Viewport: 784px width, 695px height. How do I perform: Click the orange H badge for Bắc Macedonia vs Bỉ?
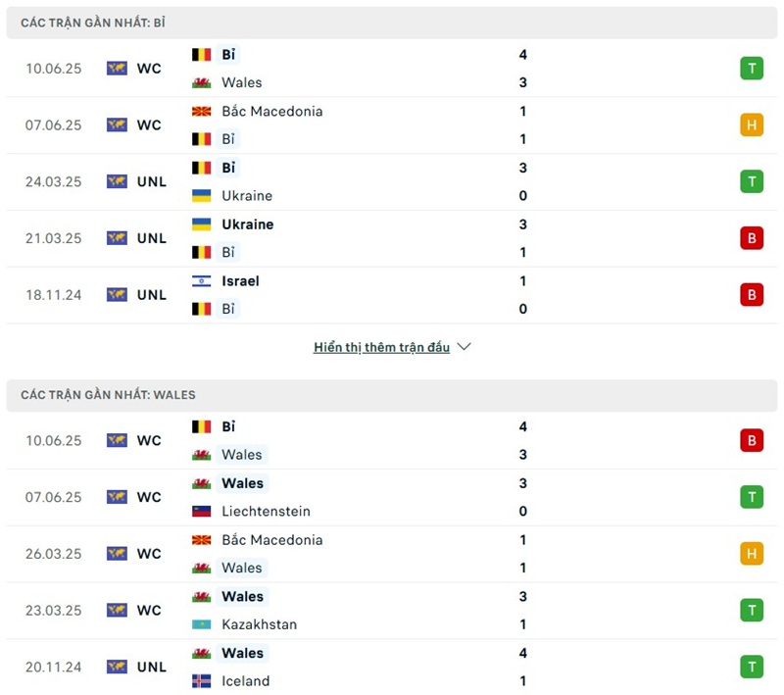pos(752,124)
